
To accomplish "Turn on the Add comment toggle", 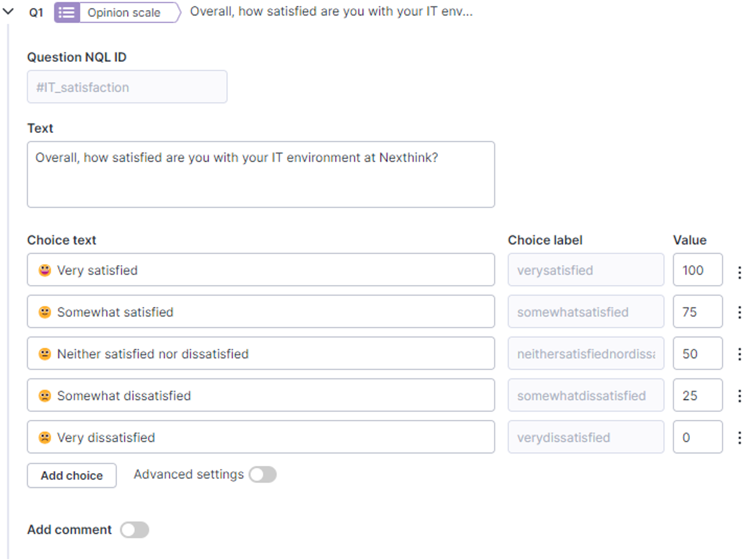I will [x=135, y=530].
